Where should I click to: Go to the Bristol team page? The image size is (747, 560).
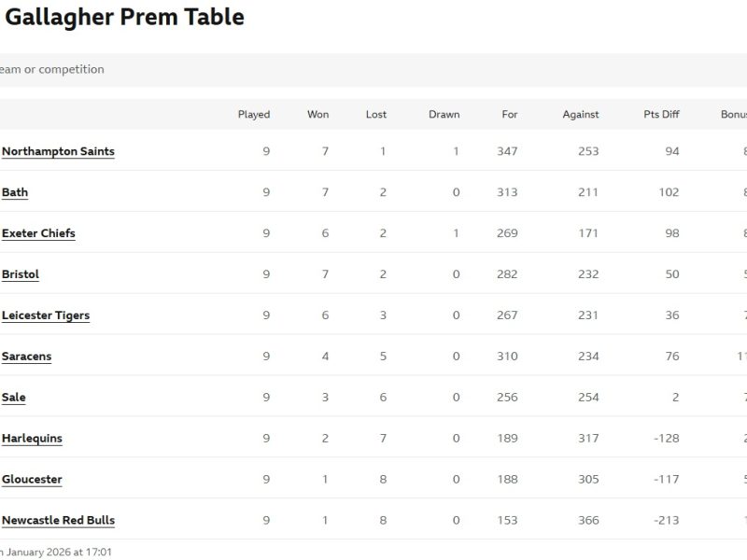pyautogui.click(x=21, y=274)
